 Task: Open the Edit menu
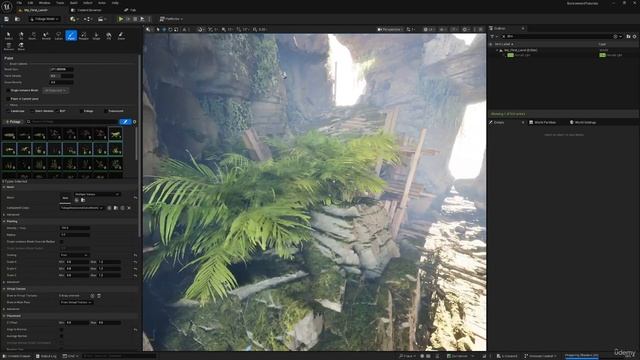click(x=30, y=3)
